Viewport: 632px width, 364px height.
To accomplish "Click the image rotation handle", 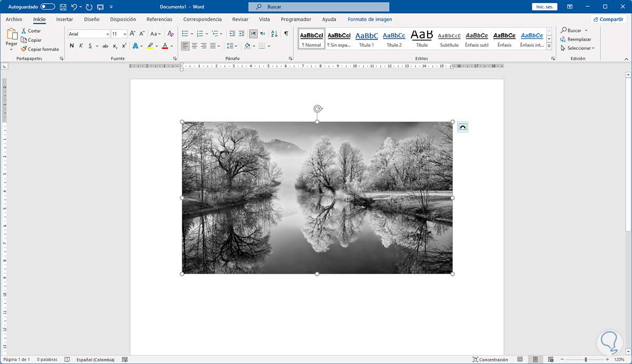I will tap(318, 109).
